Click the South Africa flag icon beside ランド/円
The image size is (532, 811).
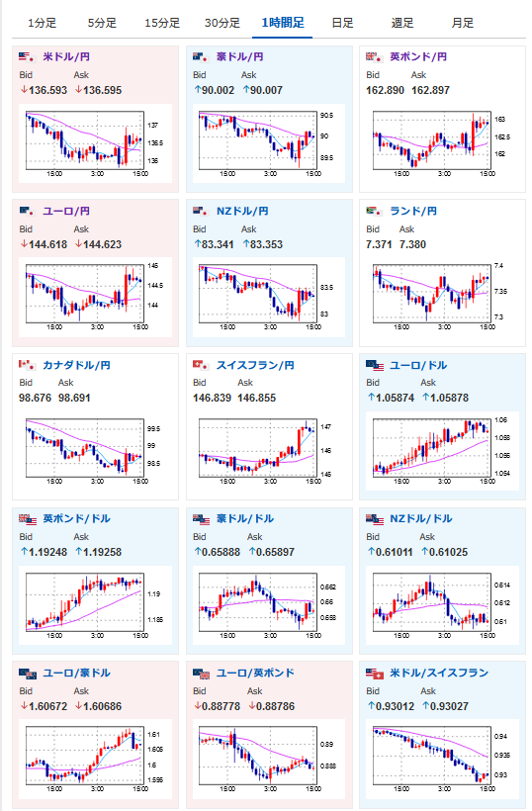click(375, 211)
